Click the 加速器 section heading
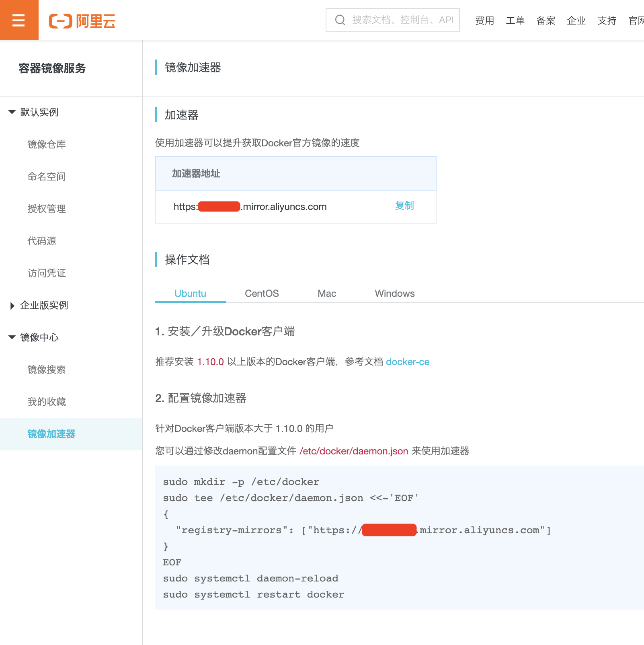This screenshot has height=645, width=644. 182,115
